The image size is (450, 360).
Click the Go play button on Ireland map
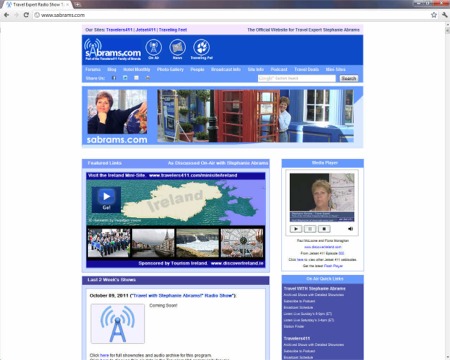(106, 199)
